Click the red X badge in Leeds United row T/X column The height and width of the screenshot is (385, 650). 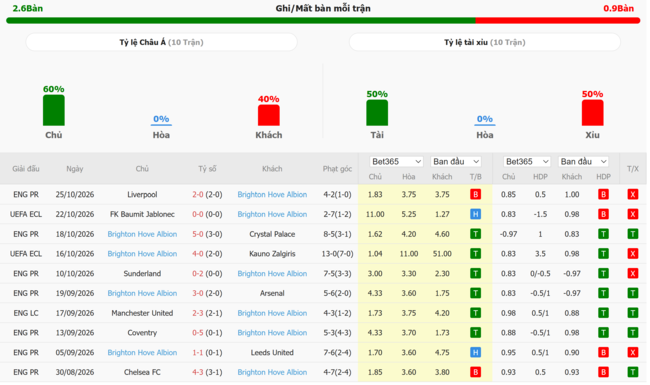(633, 353)
